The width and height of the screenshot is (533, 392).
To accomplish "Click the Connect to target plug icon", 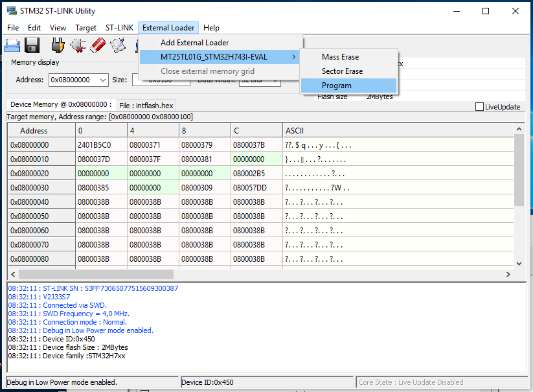I will point(58,45).
